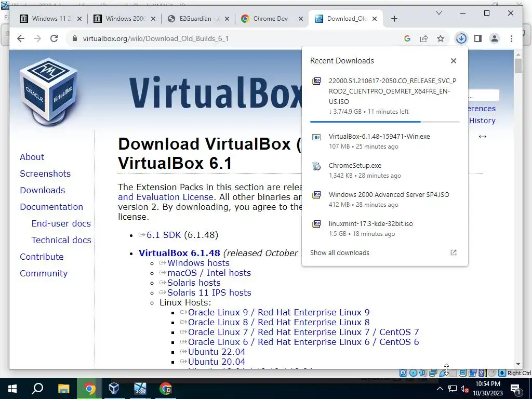532x399 pixels.
Task: Click the VirtualBox cube logo
Action: pos(48,91)
